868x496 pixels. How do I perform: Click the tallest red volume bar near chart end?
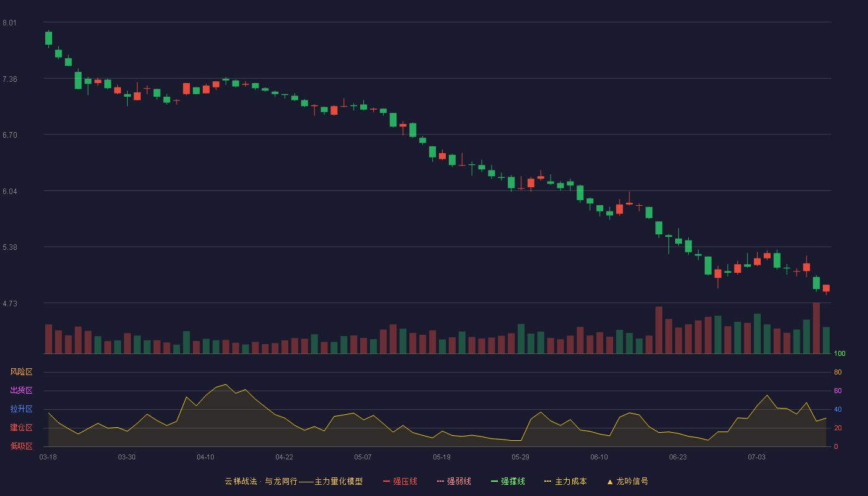point(816,328)
